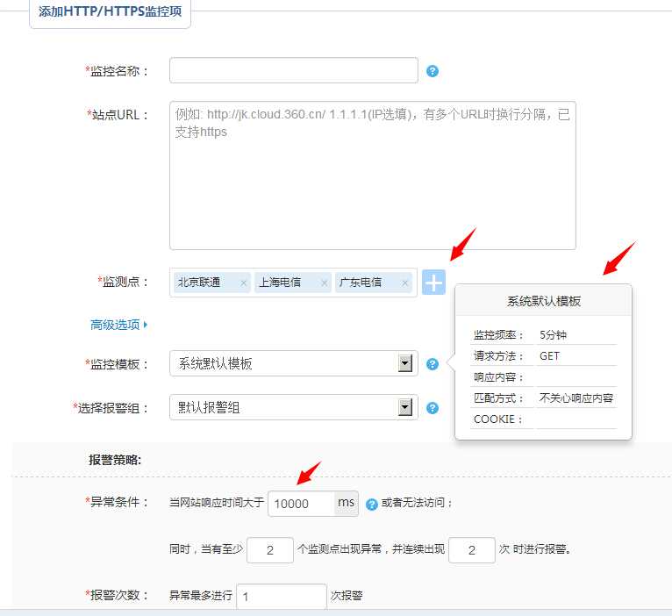Click the minimum abnormal 监测点 count field
The height and width of the screenshot is (616, 672).
pyautogui.click(x=269, y=550)
